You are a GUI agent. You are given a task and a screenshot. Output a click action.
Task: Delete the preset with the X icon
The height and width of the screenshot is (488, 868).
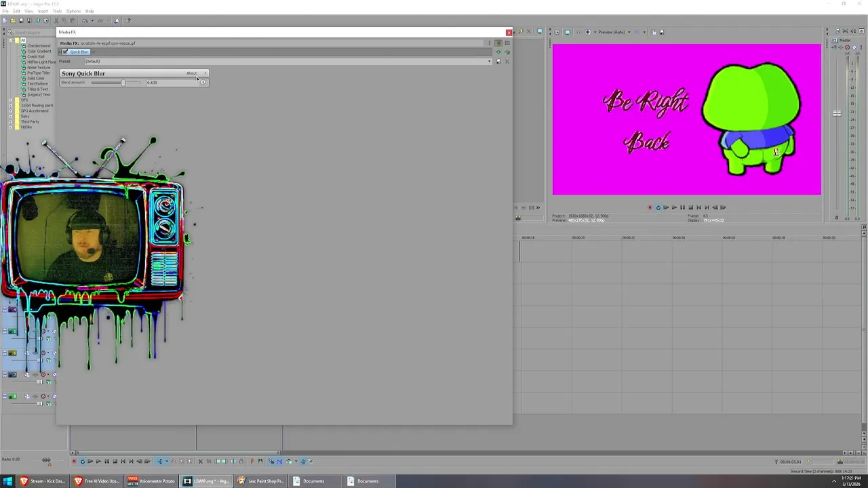point(507,62)
